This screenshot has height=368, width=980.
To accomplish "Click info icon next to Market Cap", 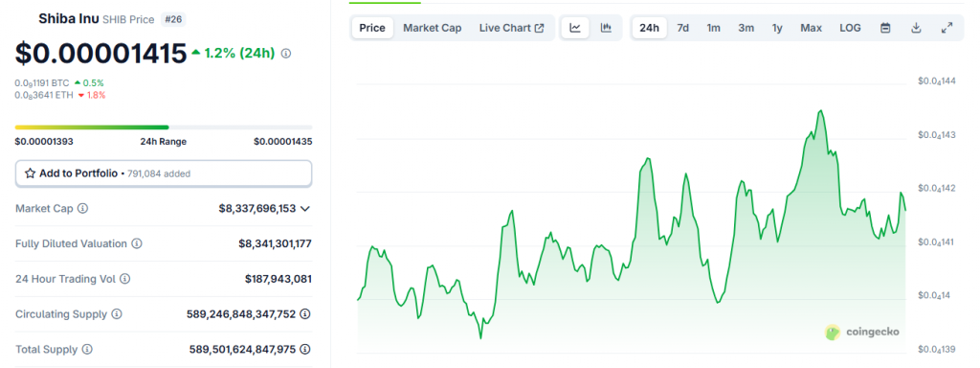I will coord(82,208).
